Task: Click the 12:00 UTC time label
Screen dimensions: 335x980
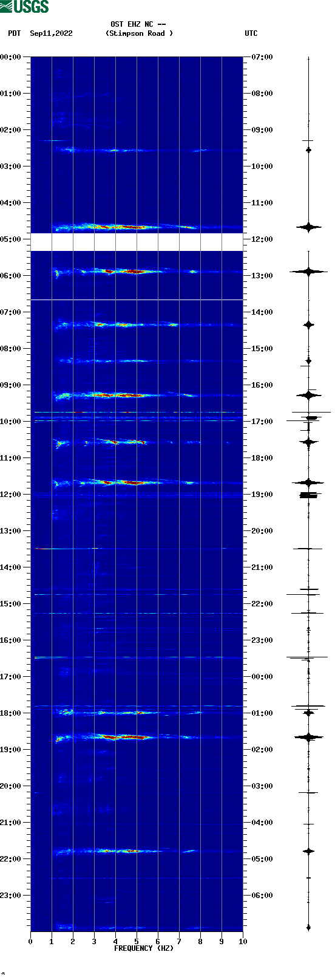Action: 262,239
